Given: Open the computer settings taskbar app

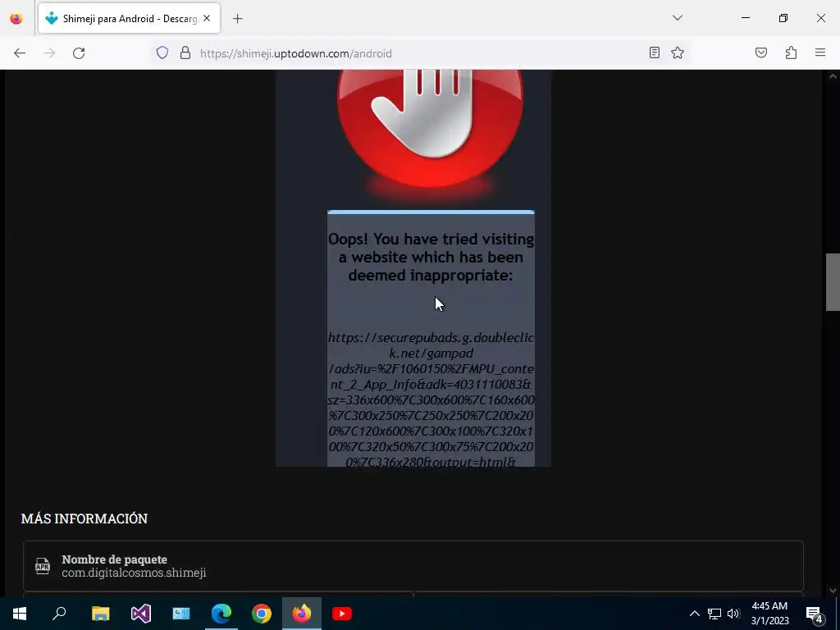Looking at the screenshot, I should 181,614.
